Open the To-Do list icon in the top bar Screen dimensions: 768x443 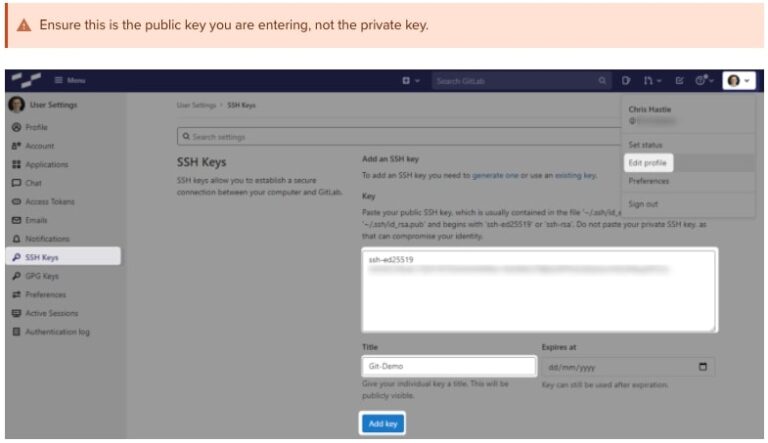point(677,80)
